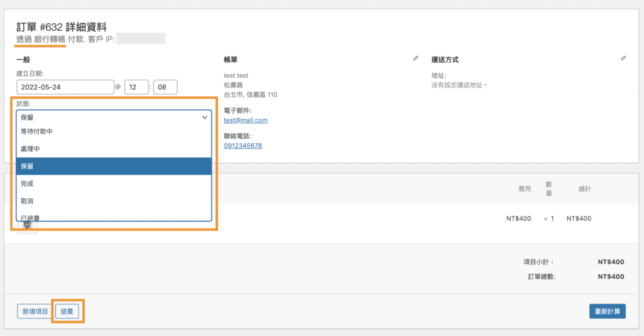The height and width of the screenshot is (336, 644).
Task: Select 等待付款中 status option
Action: [x=114, y=132]
